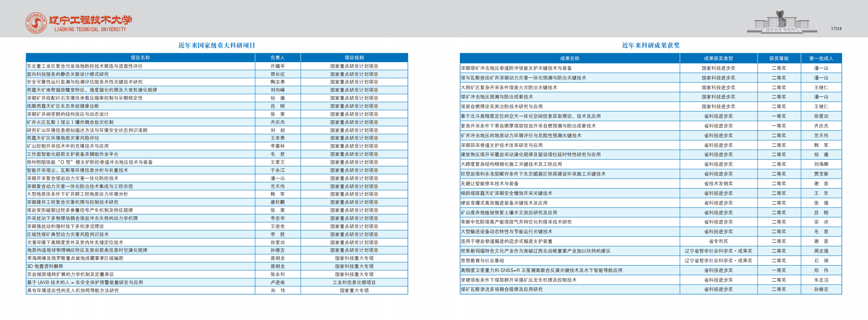Click the name 陶志勇

click(278, 82)
